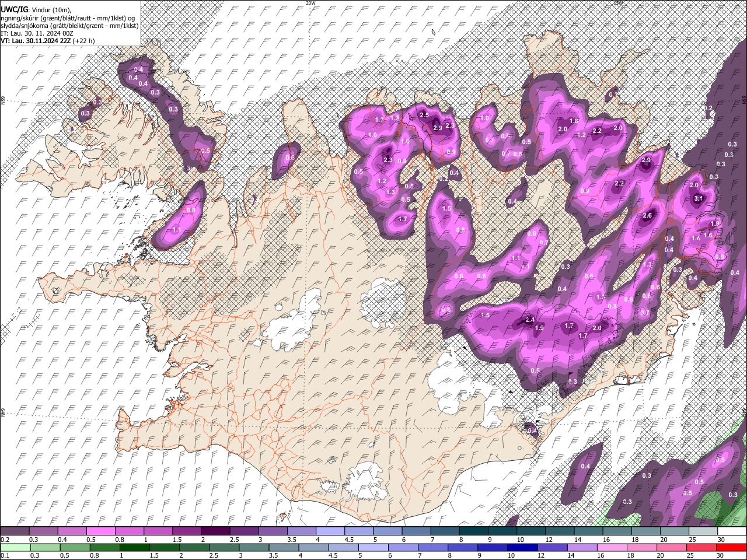Click the violet 3 swatch in purple legend row

pyautogui.click(x=273, y=531)
